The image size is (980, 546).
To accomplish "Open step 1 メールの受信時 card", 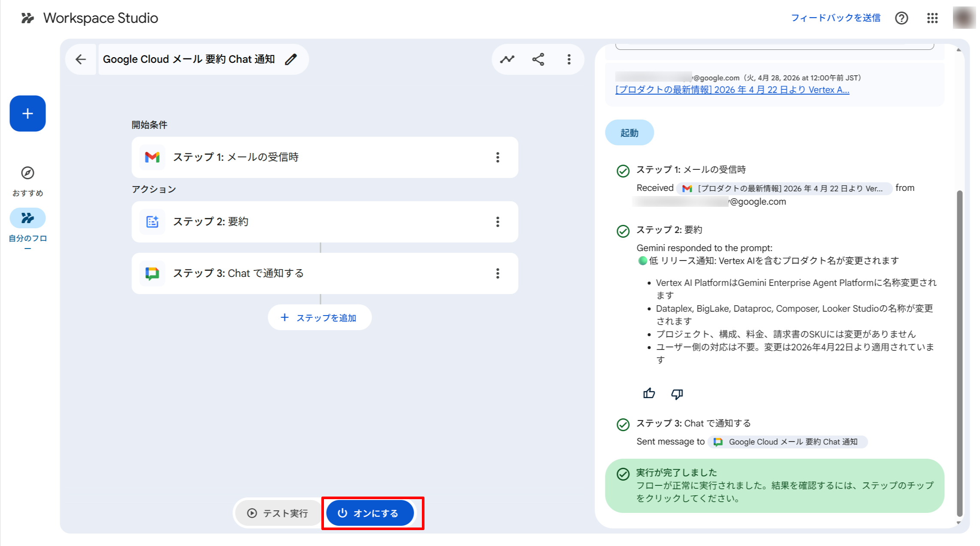I will point(325,157).
